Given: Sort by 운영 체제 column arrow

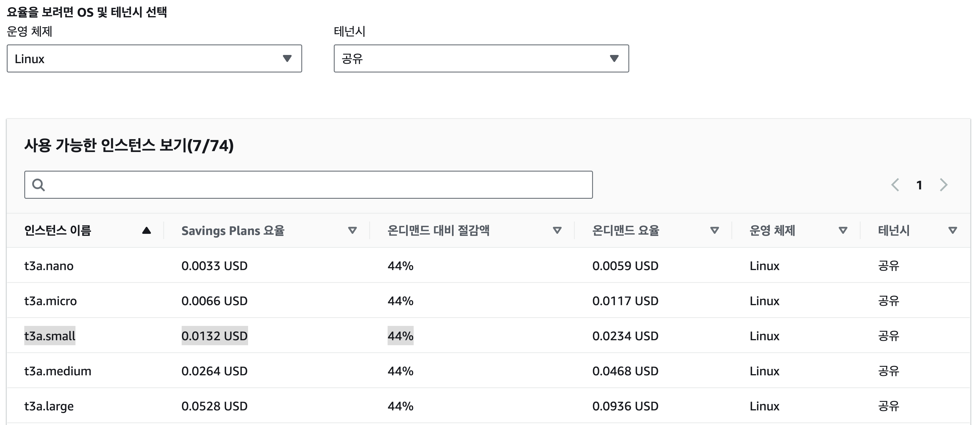Looking at the screenshot, I should point(843,230).
